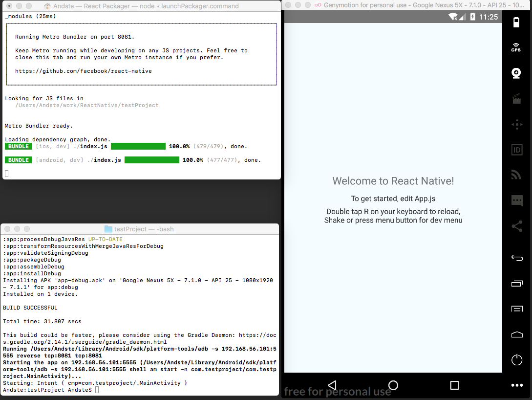This screenshot has height=400, width=532.
Task: Click the cellular signal icon in Android status bar
Action: [x=462, y=17]
